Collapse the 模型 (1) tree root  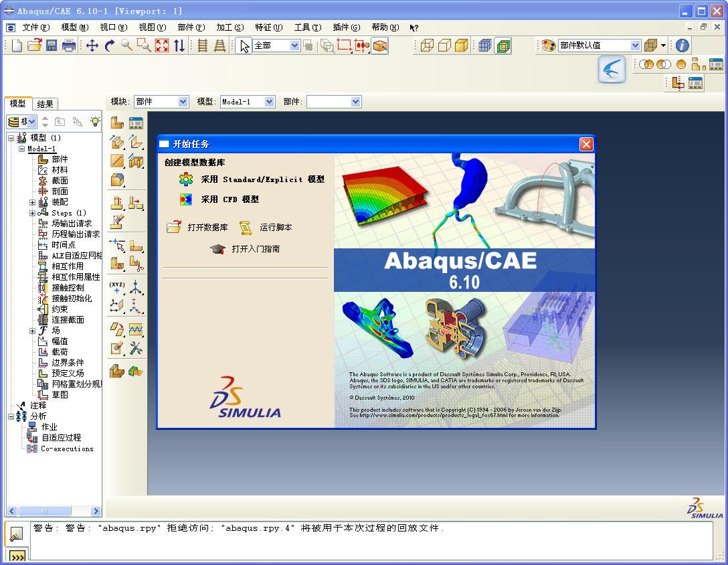pyautogui.click(x=11, y=138)
